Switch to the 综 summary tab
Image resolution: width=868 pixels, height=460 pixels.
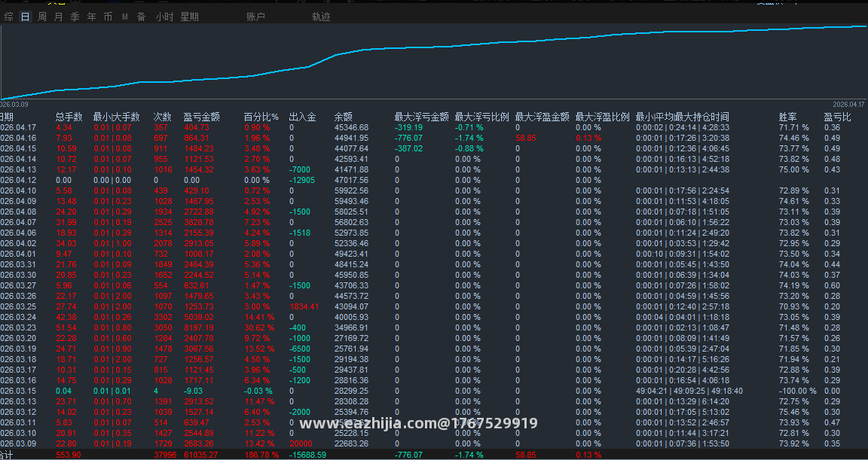pos(8,17)
